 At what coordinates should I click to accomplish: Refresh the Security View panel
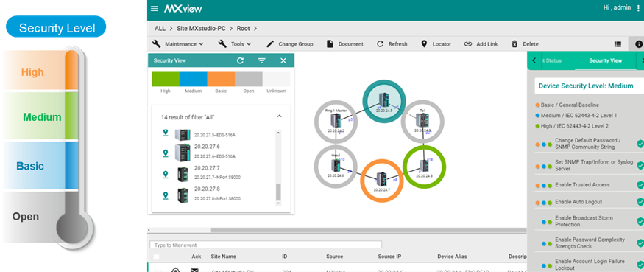click(240, 60)
